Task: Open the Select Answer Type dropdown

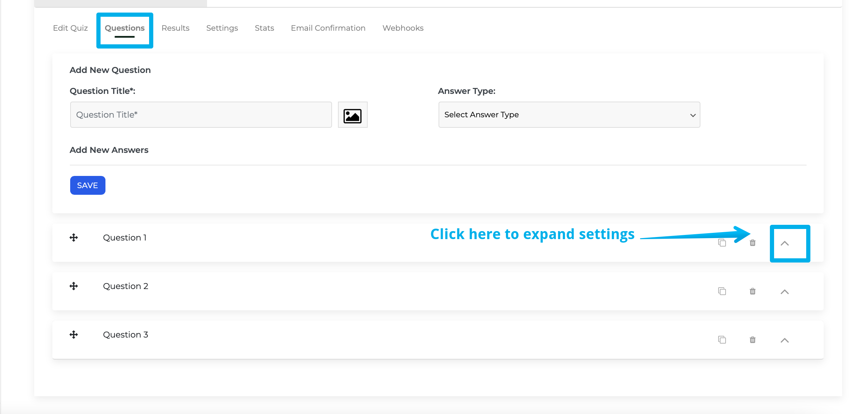Action: [569, 114]
